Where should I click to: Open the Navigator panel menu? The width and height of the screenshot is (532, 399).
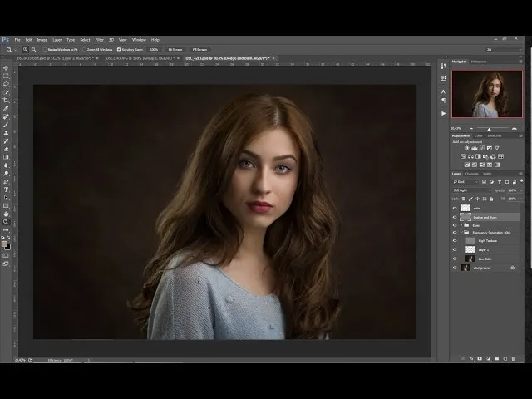click(520, 62)
